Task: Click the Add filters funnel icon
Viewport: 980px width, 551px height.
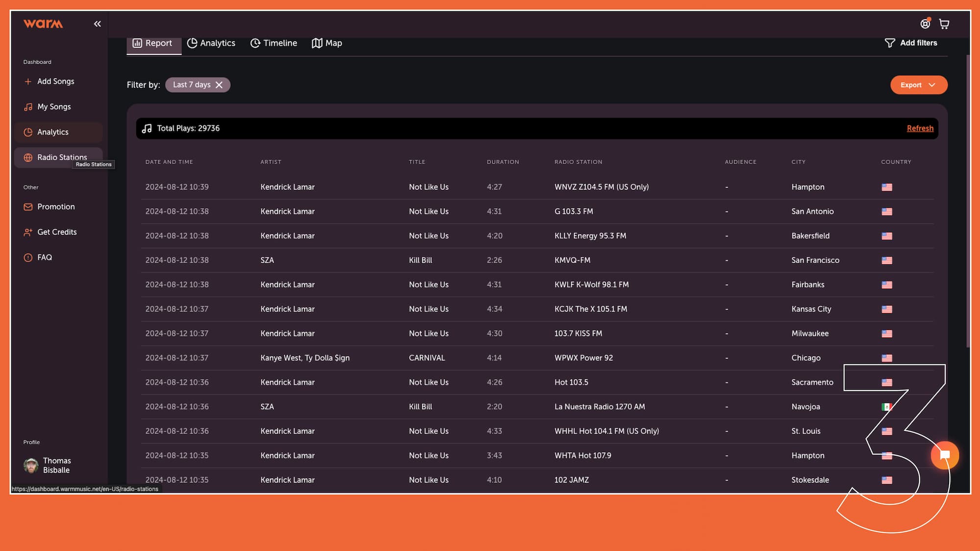Action: pos(890,43)
